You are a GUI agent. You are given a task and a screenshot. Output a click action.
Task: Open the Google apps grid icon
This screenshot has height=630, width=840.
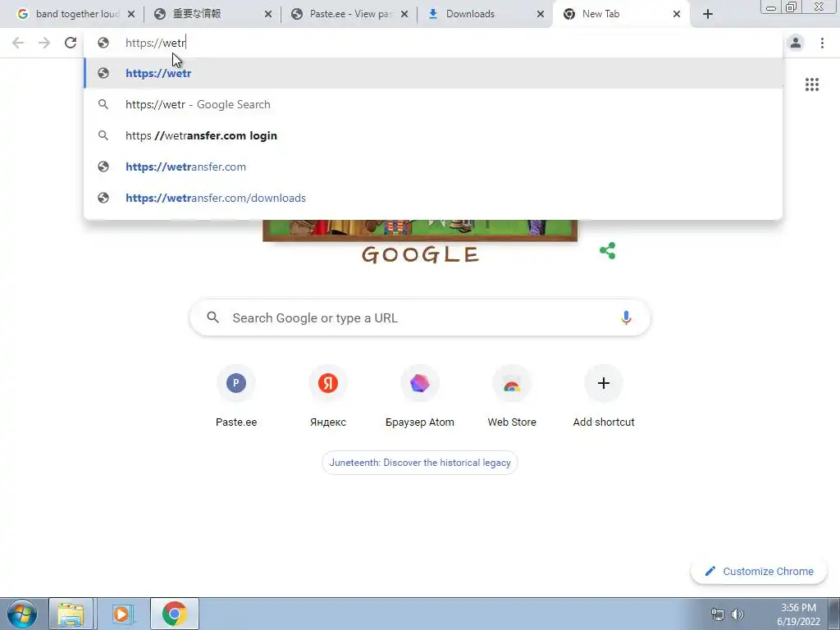(811, 84)
